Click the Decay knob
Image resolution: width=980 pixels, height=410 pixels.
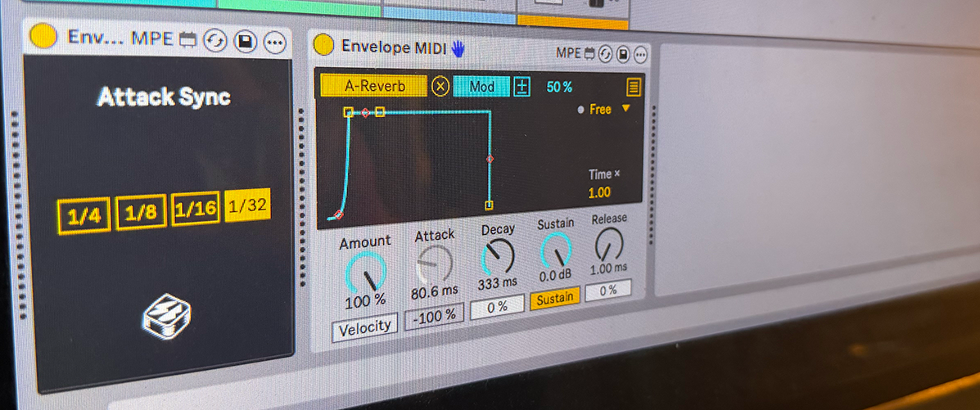click(x=498, y=256)
